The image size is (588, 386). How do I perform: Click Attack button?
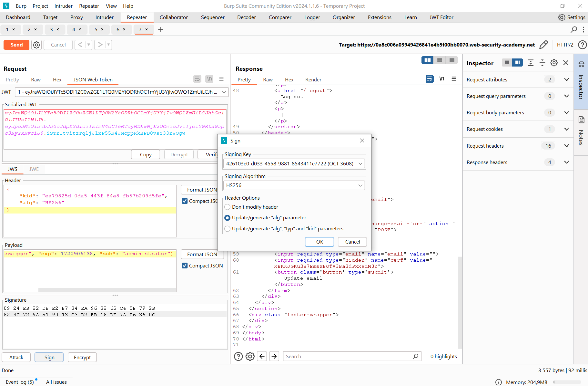[16, 358]
